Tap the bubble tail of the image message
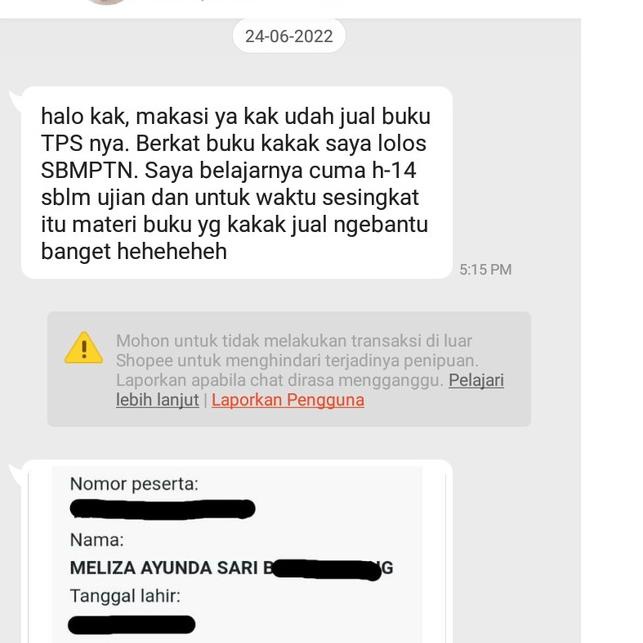The height and width of the screenshot is (643, 643). coord(16,472)
